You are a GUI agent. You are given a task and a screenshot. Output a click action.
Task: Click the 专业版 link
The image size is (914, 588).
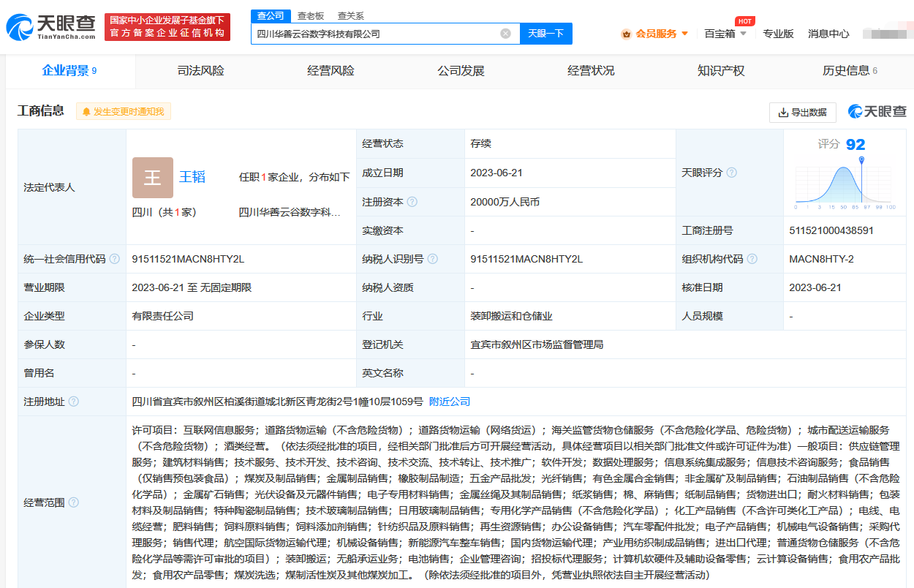click(x=778, y=34)
